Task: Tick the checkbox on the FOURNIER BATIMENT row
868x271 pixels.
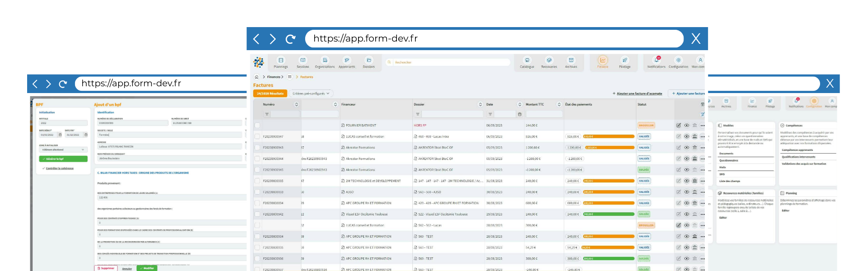Action: point(257,126)
